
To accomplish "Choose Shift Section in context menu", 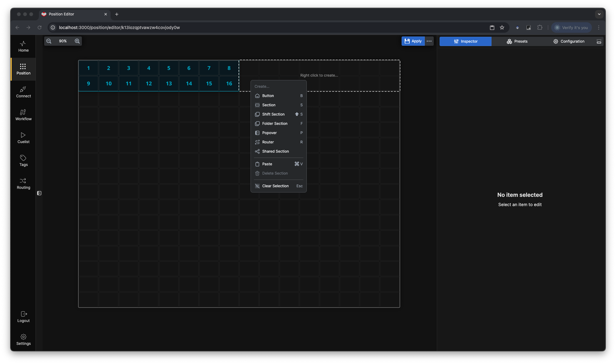I will pyautogui.click(x=278, y=114).
